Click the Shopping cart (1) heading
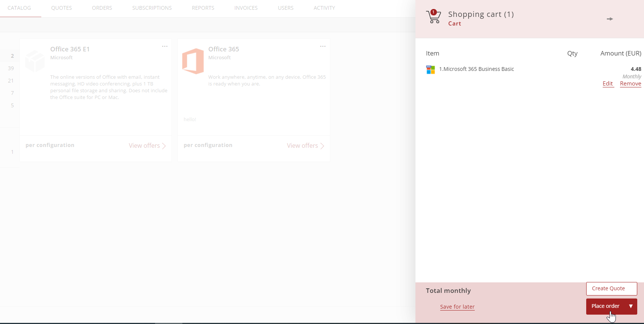 (x=481, y=14)
